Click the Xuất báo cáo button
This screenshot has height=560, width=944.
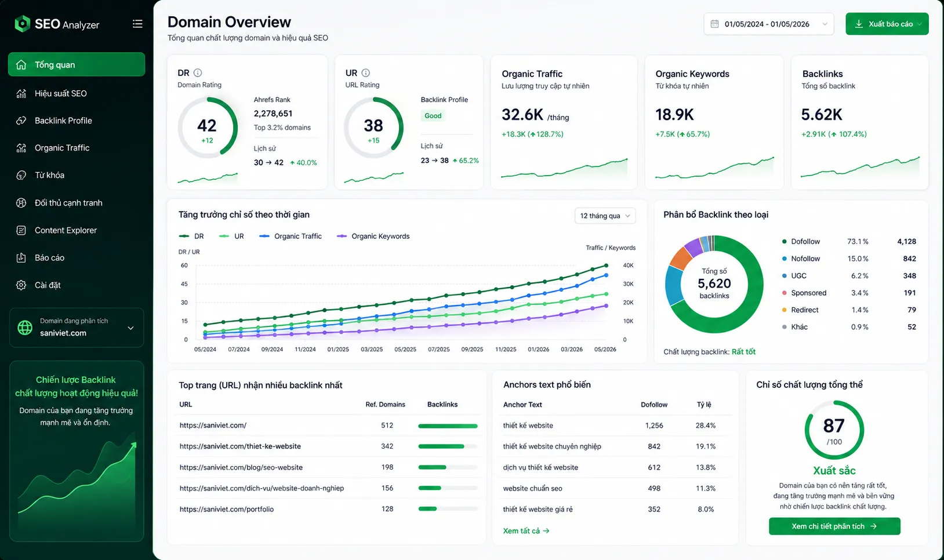tap(887, 24)
